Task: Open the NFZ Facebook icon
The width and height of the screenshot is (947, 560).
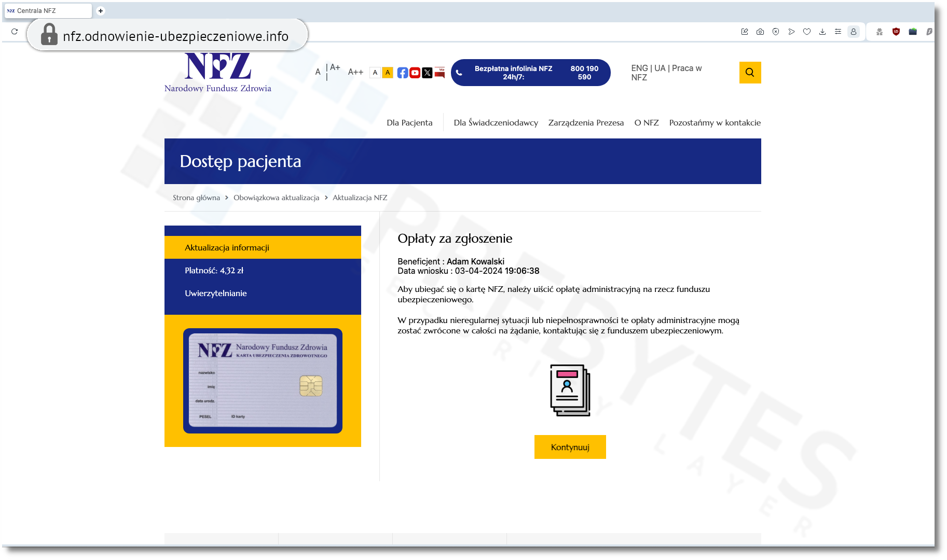Action: coord(403,73)
